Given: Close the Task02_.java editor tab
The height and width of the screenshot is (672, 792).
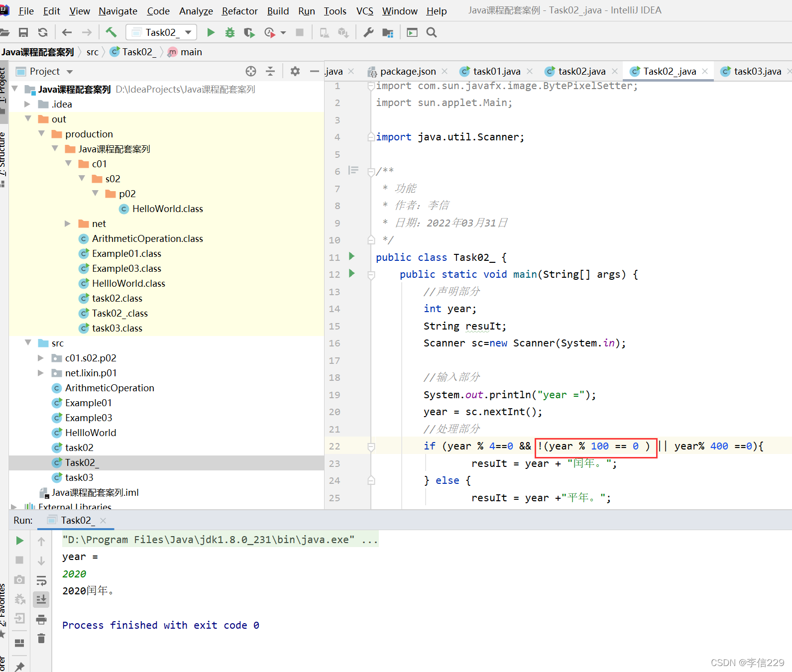Looking at the screenshot, I should click(705, 71).
